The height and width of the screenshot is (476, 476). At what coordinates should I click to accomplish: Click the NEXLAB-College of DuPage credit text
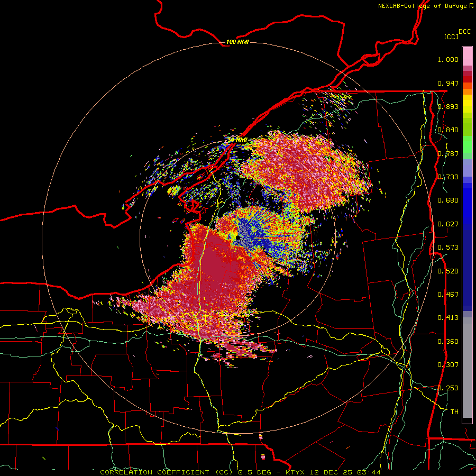pyautogui.click(x=425, y=6)
